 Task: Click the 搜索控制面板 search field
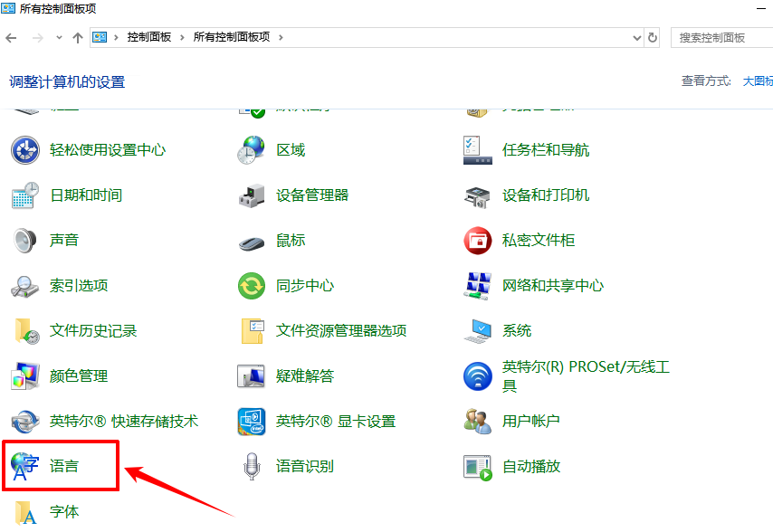point(721,38)
